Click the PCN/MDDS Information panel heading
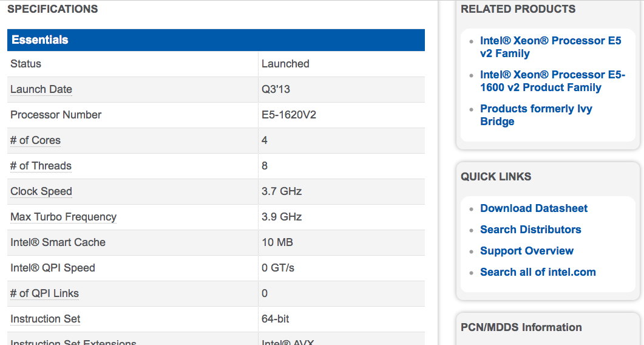The height and width of the screenshot is (345, 644). (521, 327)
